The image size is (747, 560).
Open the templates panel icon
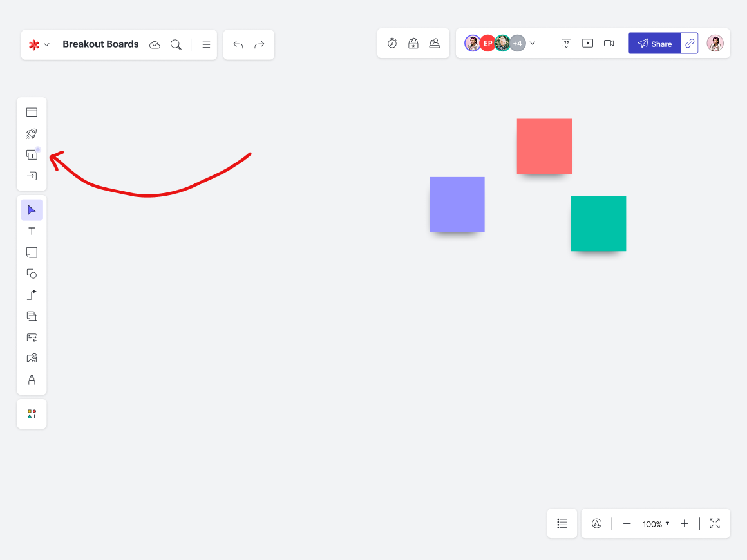[x=32, y=112]
